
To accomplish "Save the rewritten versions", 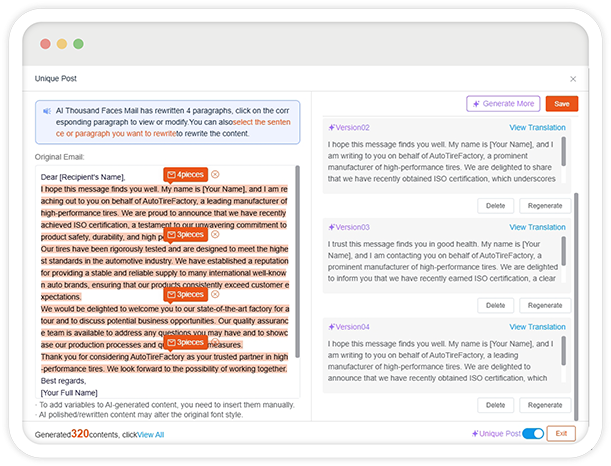I will (x=562, y=104).
